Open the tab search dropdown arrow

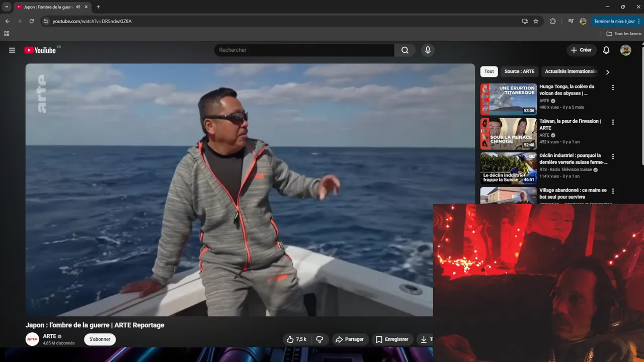7,7
